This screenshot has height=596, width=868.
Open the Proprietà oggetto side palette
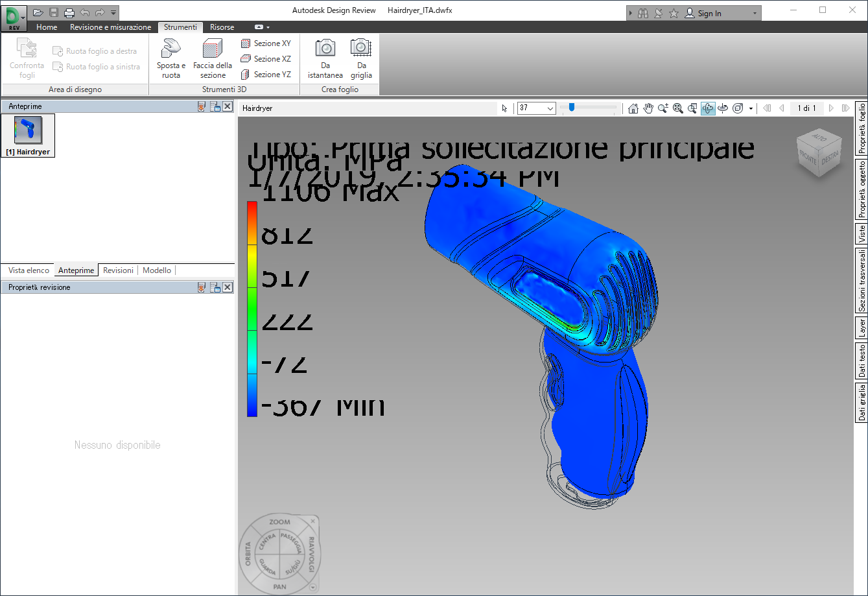pos(862,189)
